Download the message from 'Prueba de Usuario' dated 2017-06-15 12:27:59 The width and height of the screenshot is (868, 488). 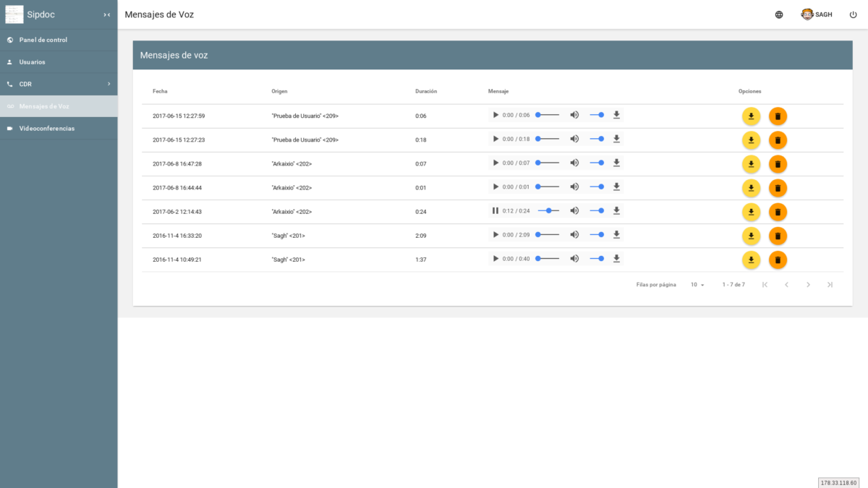(x=751, y=116)
